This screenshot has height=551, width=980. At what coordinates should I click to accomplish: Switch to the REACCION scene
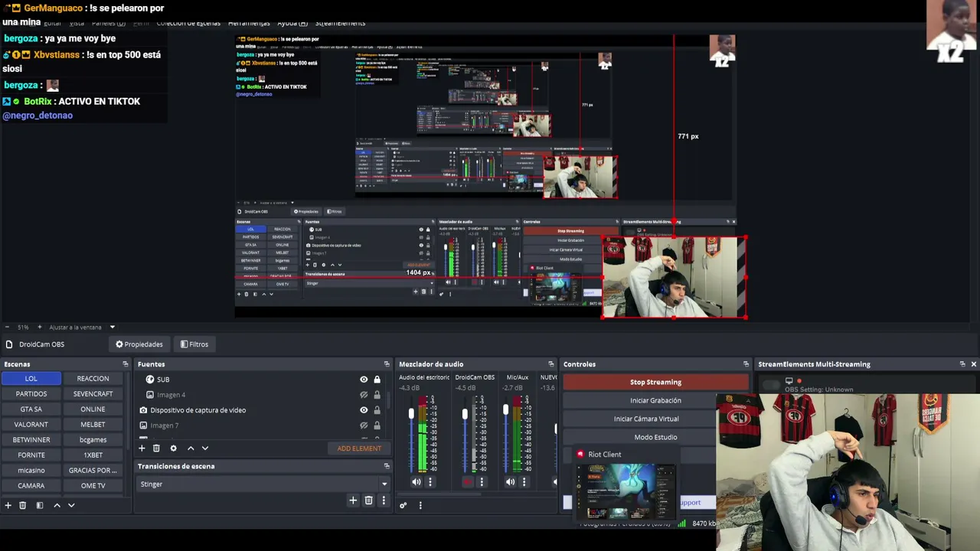click(x=93, y=378)
